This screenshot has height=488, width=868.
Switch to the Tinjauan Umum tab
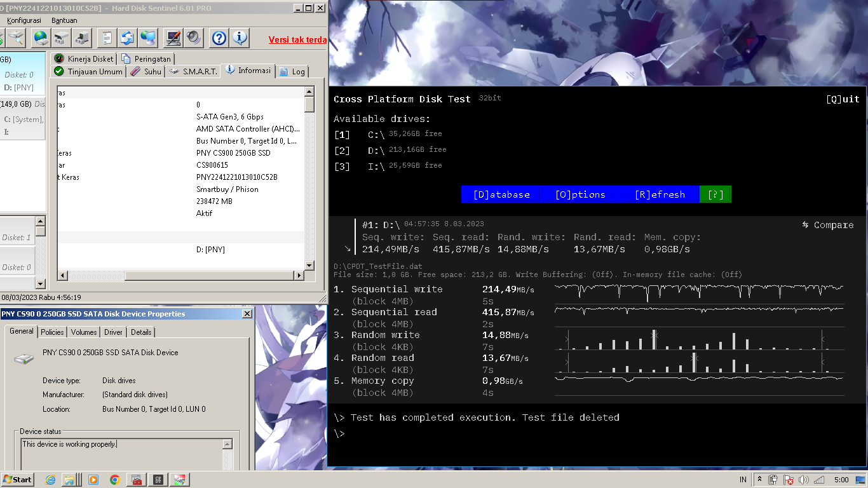tap(88, 71)
